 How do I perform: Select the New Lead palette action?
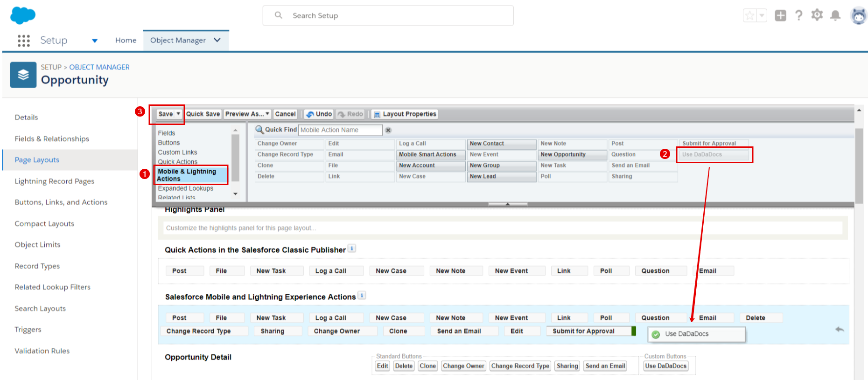point(502,177)
